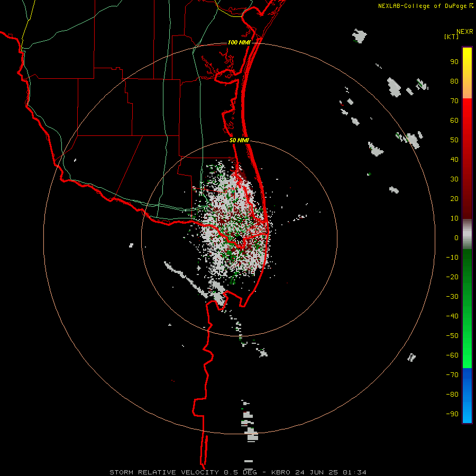
Task: Click the positive 90 scale label
Action: (454, 62)
